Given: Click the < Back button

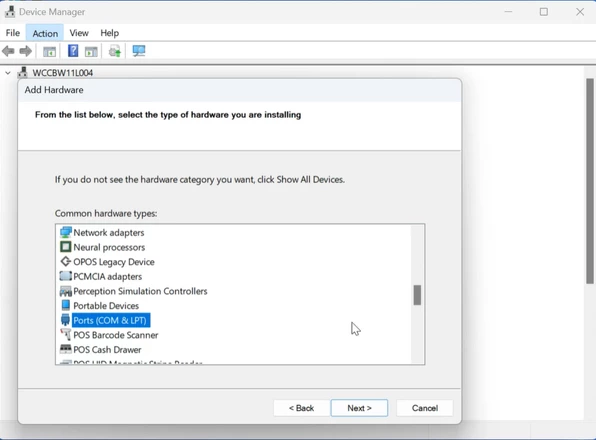Looking at the screenshot, I should click(301, 408).
